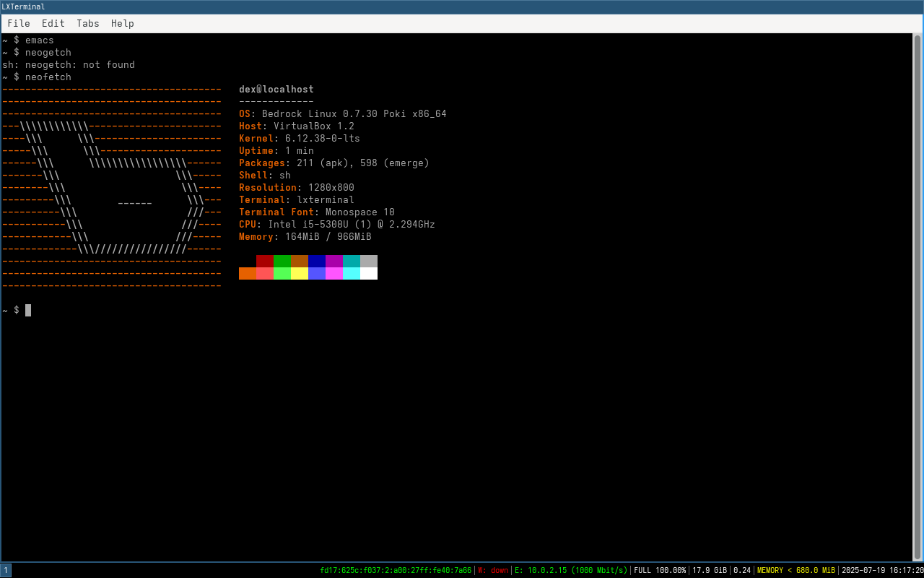Click the dark red color block
Image resolution: width=924 pixels, height=578 pixels.
pyautogui.click(x=265, y=261)
